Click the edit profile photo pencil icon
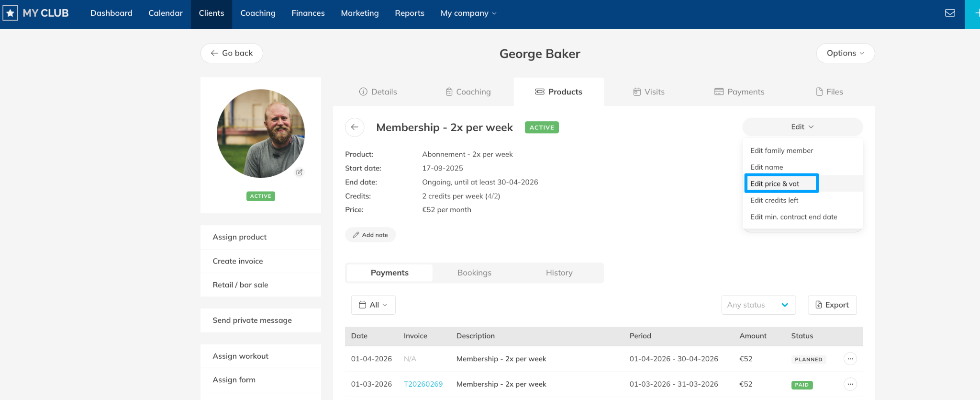This screenshot has height=400, width=980. tap(299, 172)
